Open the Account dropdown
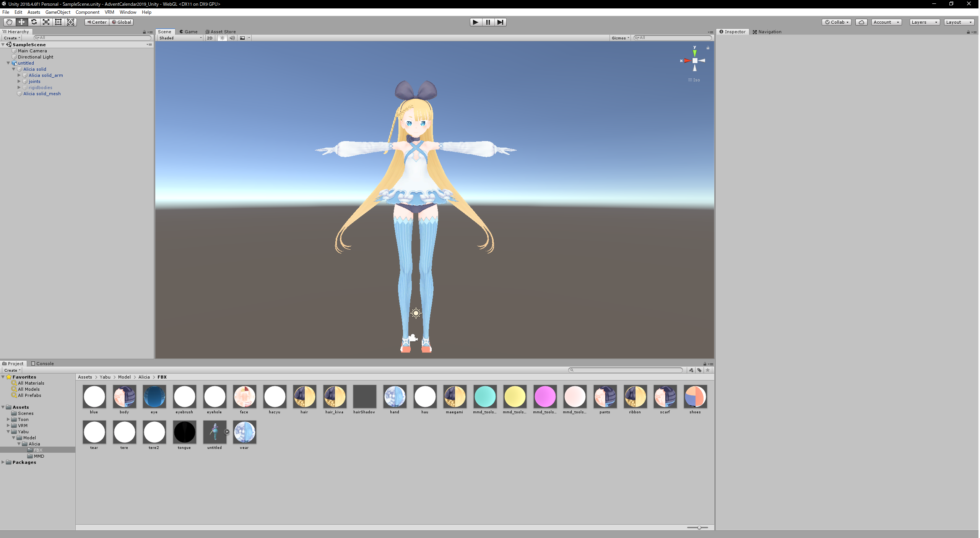This screenshot has height=538, width=980. pyautogui.click(x=886, y=22)
